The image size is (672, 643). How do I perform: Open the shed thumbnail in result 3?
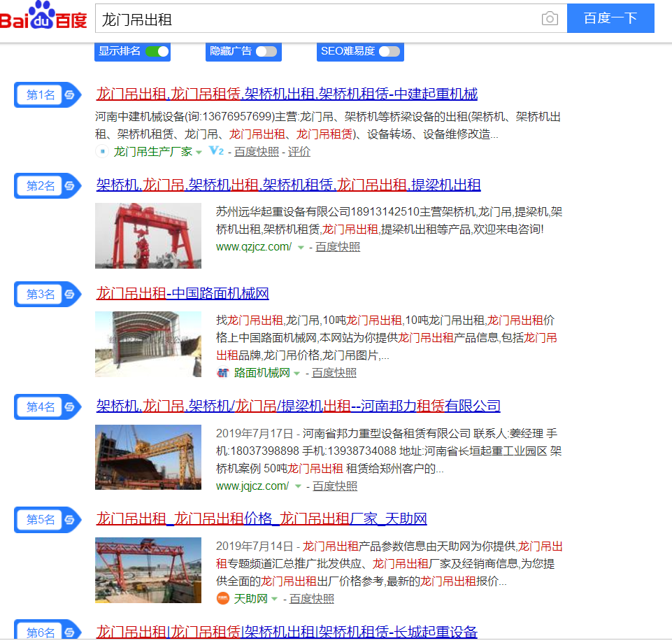coord(148,344)
